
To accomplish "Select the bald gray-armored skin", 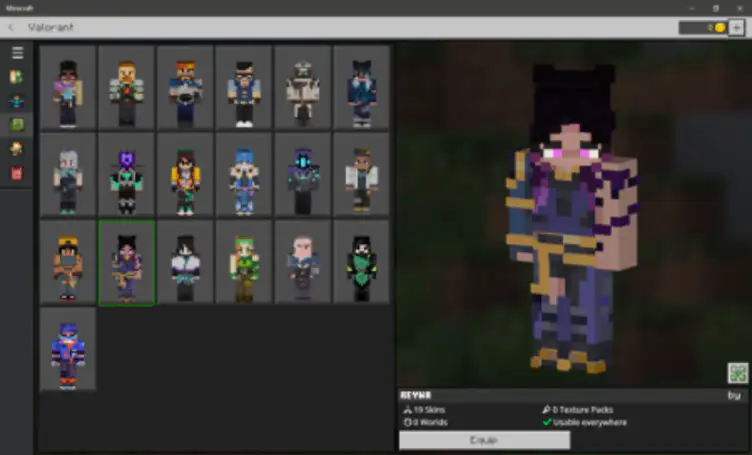I will (303, 262).
